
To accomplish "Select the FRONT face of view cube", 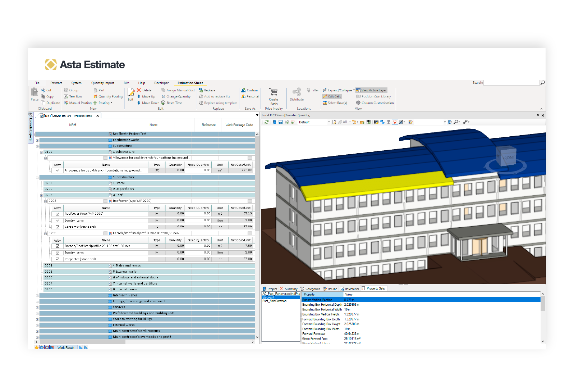I will click(508, 158).
